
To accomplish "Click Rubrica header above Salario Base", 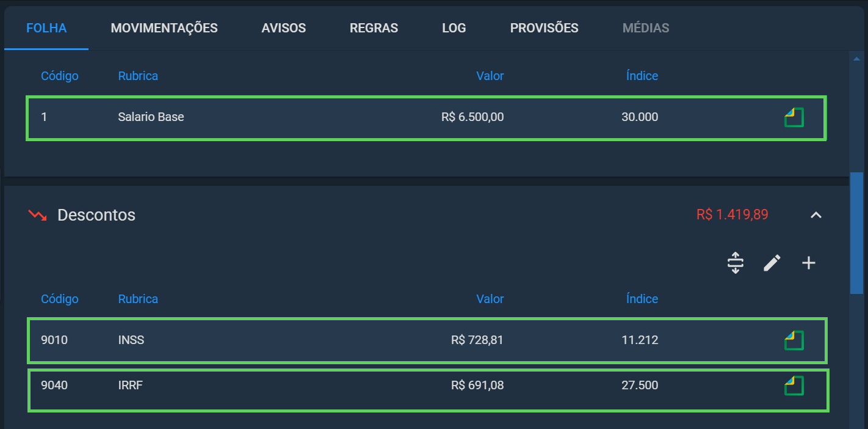I will coord(138,76).
